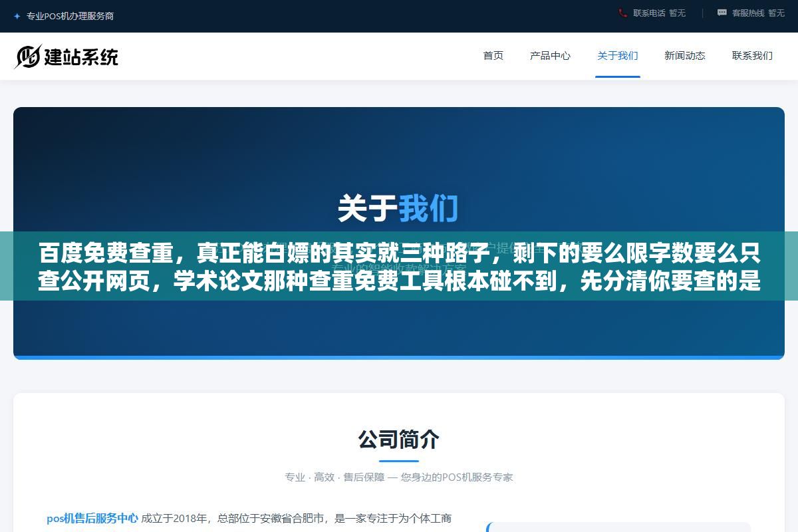Viewport: 798px width, 532px height.
Task: Click the pos机售后服务中心 highlighted link text
Action: click(92, 518)
